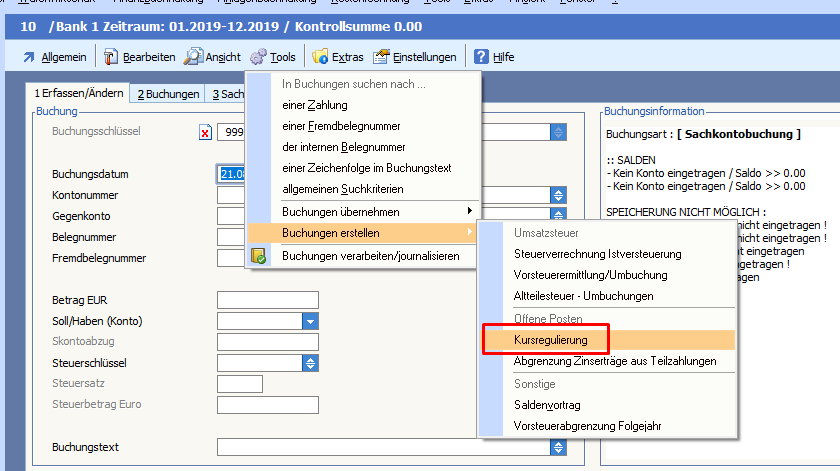Switch to the 1 Erfassen/Ändern tab
This screenshot has width=840, height=471.
click(x=79, y=94)
